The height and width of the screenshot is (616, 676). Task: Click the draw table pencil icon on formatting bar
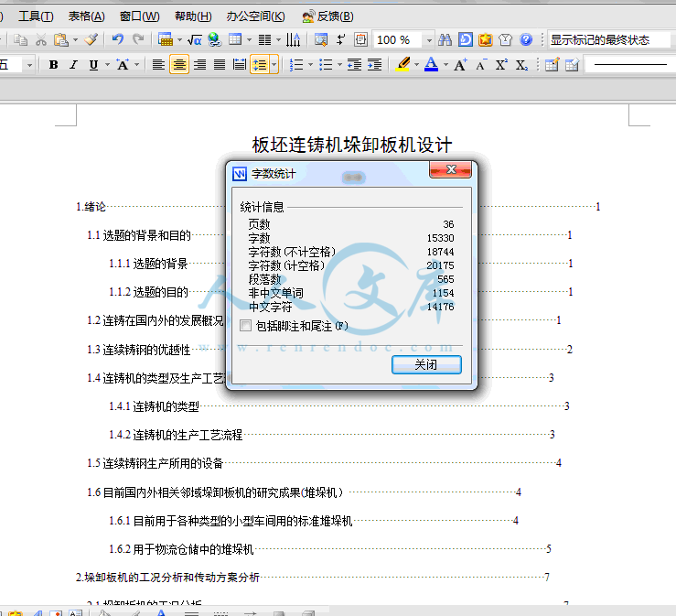tap(552, 65)
